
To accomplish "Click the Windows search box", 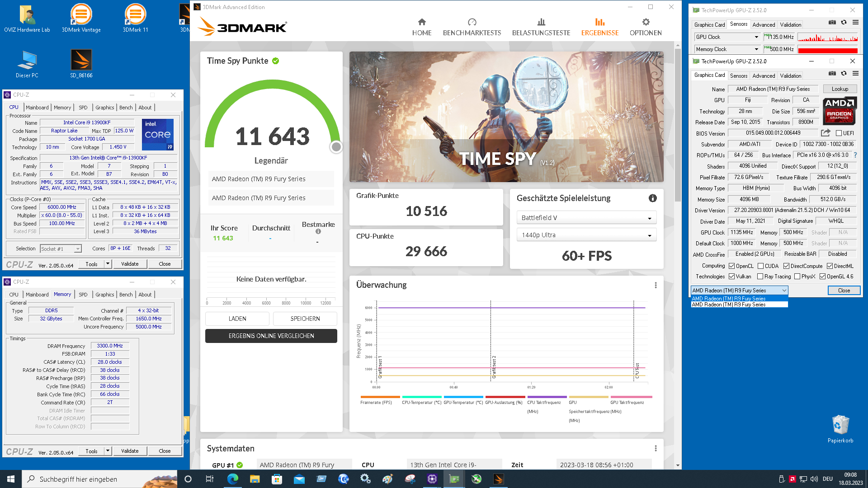I will click(x=99, y=479).
